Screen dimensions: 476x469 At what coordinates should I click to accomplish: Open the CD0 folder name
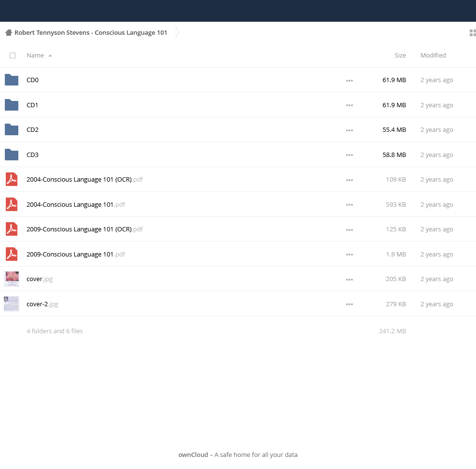point(32,80)
